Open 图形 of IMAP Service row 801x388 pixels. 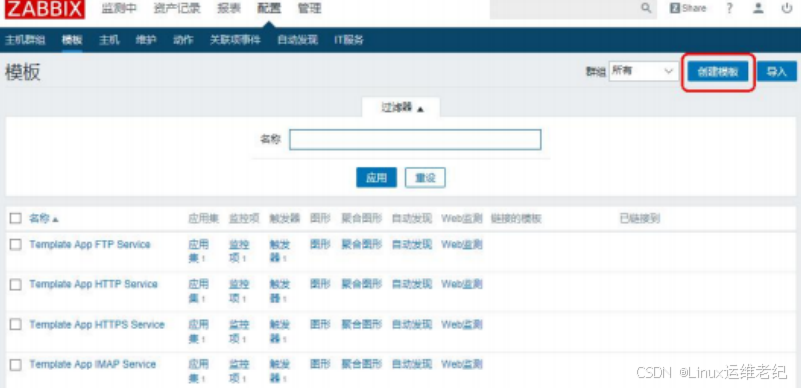coord(320,365)
